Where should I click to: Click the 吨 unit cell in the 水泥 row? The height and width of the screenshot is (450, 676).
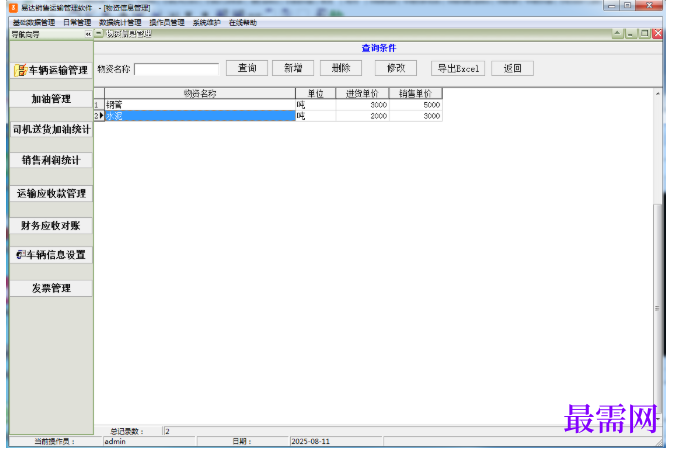tap(316, 116)
